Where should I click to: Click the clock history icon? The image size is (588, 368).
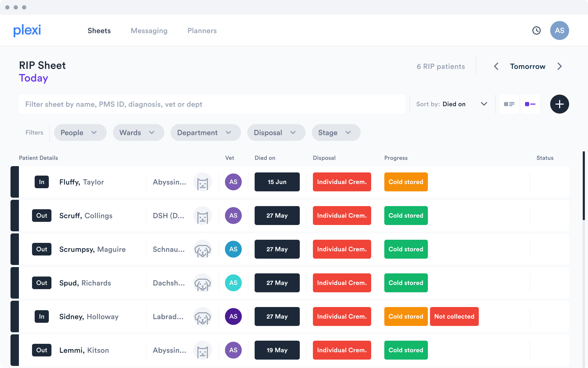pyautogui.click(x=536, y=30)
